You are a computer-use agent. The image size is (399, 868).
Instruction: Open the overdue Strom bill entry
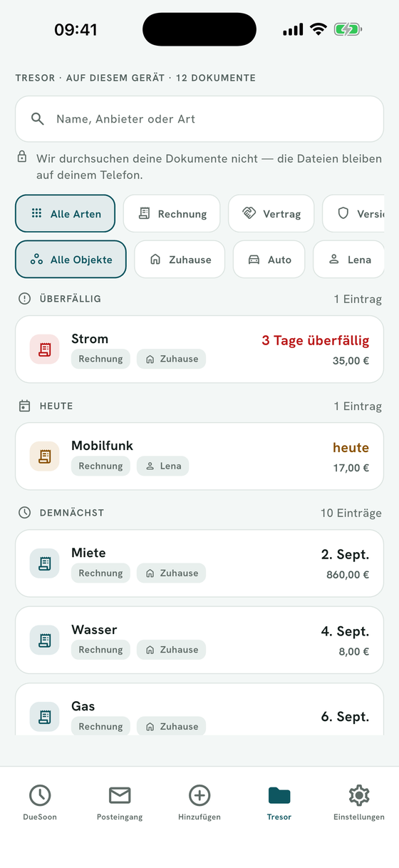(199, 349)
